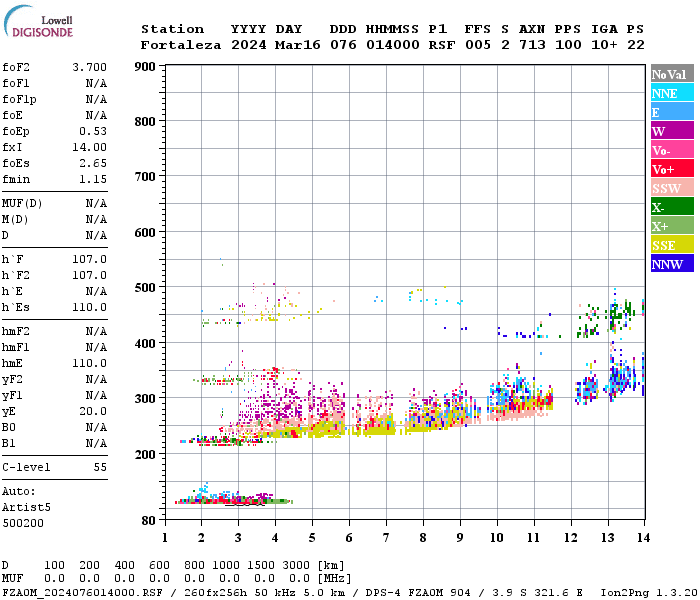Click the 500 km height axis label

145,288
